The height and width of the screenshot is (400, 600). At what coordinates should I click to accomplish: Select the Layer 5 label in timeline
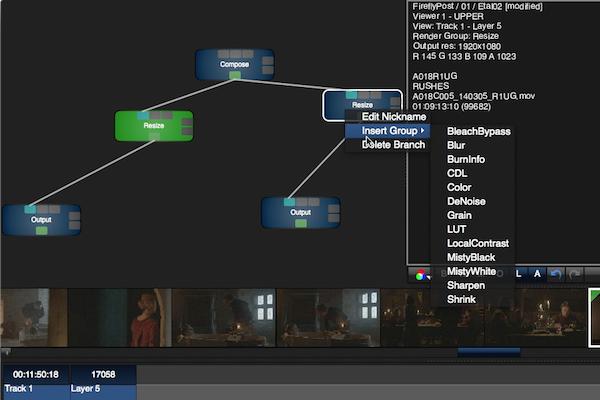[85, 389]
